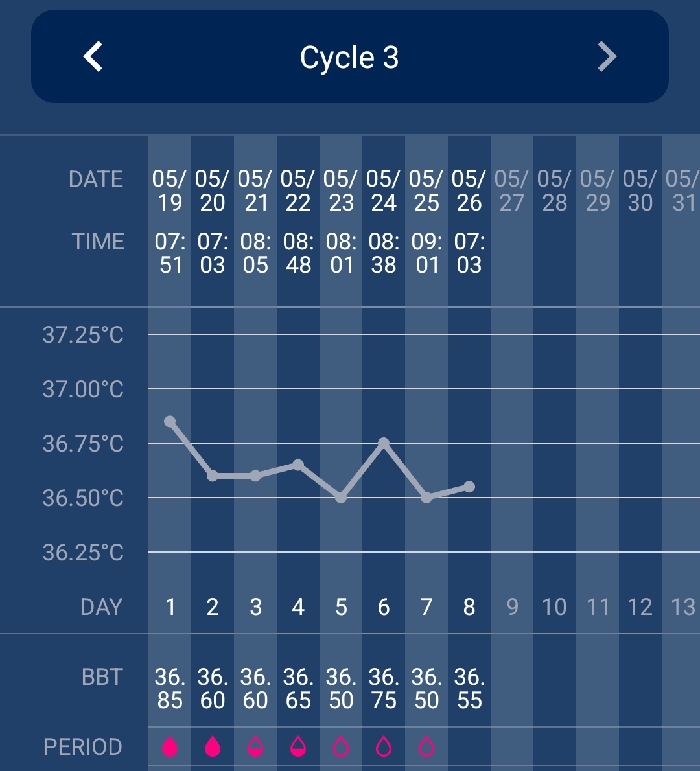Tap the day 2 period drop icon

tap(213, 747)
